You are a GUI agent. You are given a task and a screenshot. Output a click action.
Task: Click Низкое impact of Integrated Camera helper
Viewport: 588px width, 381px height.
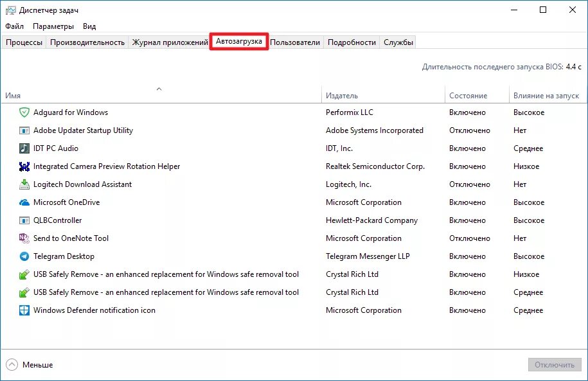(526, 166)
